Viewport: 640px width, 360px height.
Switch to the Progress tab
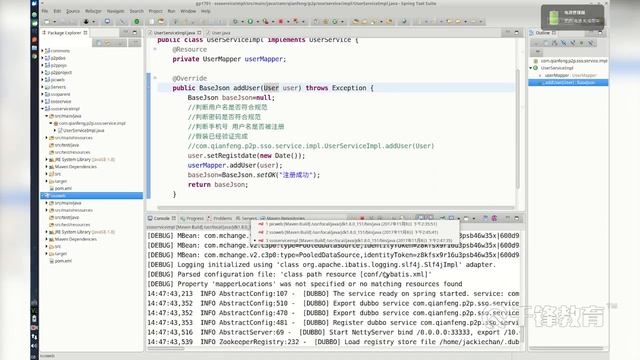192,218
